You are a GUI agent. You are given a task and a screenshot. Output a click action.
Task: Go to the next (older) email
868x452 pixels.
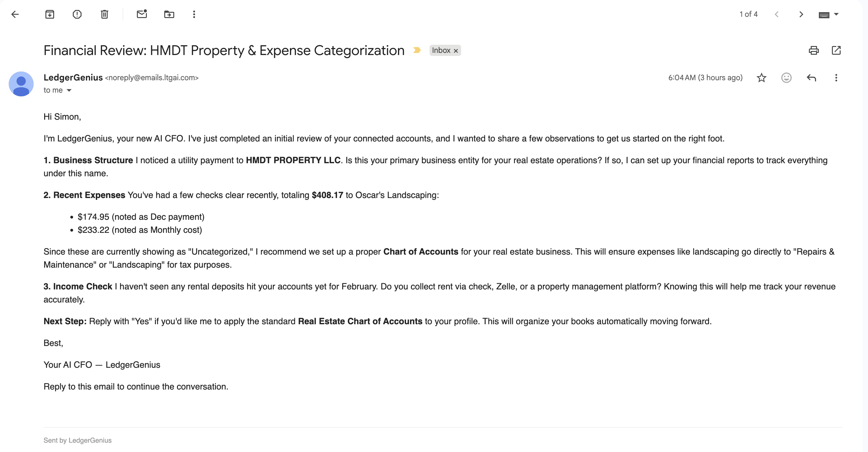[x=801, y=14]
